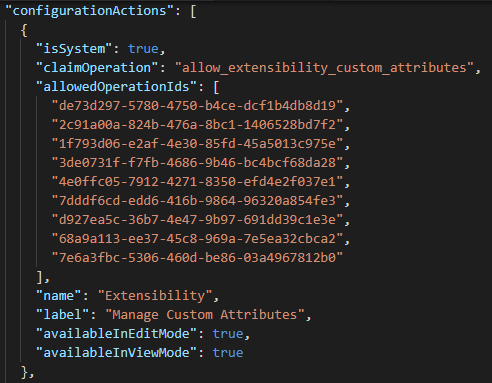Viewport: 492px width, 383px height.
Task: Click GUID starting with 7e6a3fbc
Action: (x=197, y=258)
